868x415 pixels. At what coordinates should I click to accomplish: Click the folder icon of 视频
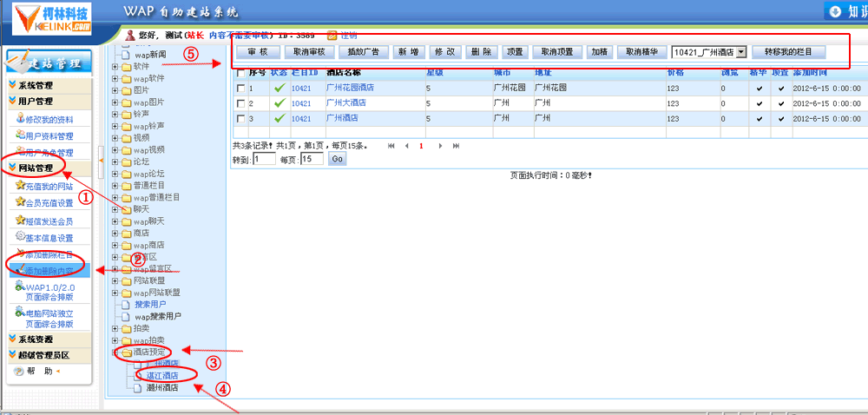(x=126, y=138)
